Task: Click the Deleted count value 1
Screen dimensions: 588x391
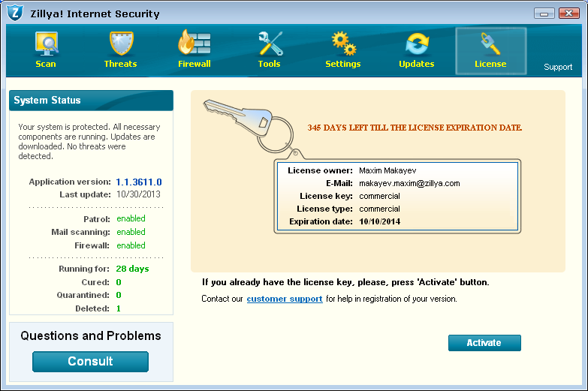Action: [119, 308]
